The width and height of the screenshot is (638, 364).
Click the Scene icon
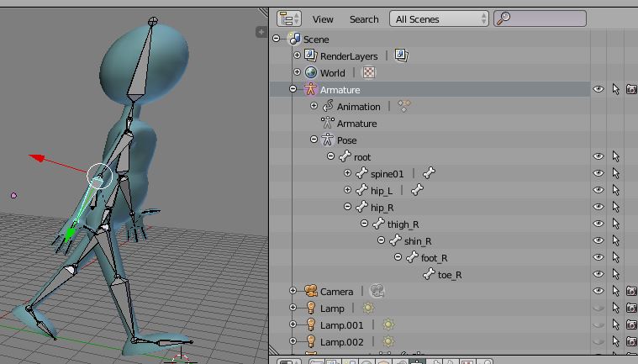[293, 39]
